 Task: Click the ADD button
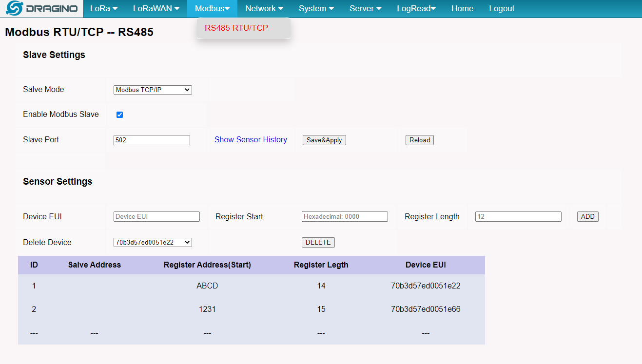point(588,217)
